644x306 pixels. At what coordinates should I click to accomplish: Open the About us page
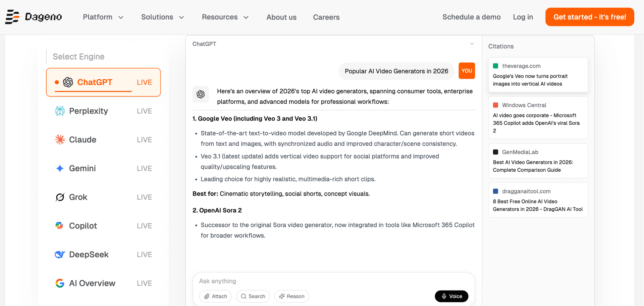(281, 17)
